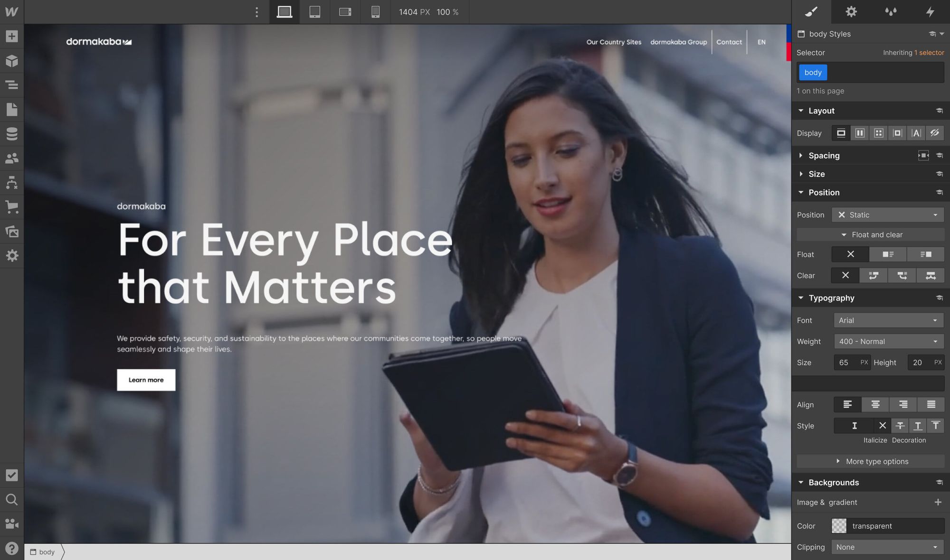This screenshot has width=950, height=560.
Task: Open the Position Static dropdown
Action: click(x=887, y=215)
